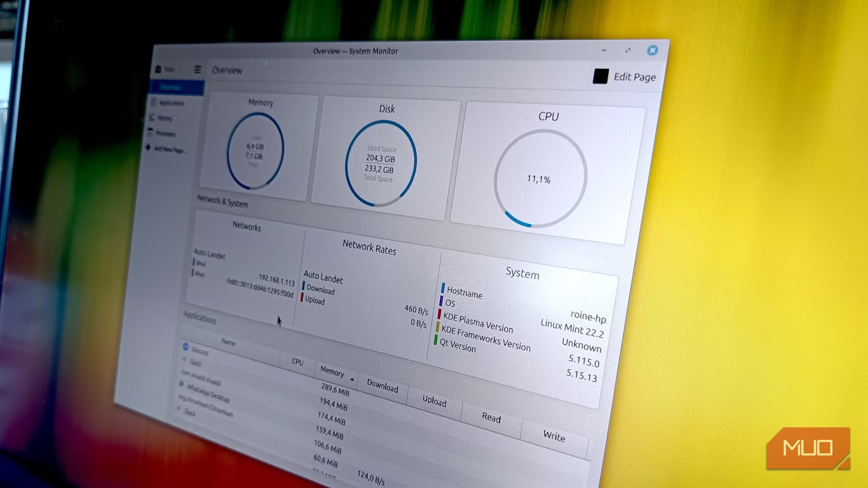Screen dimensions: 868x488
Task: Click the Add New Page plus icon
Action: pyautogui.click(x=148, y=147)
